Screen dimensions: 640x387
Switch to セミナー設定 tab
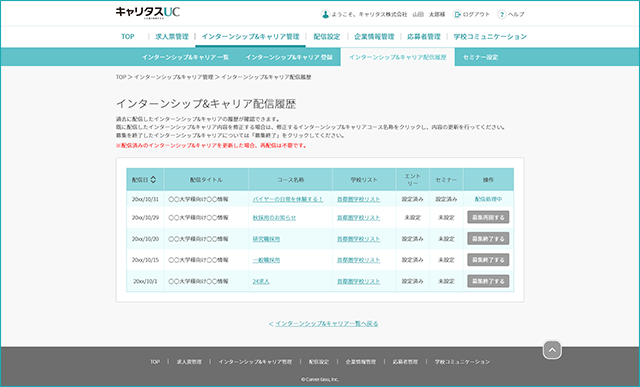[480, 58]
